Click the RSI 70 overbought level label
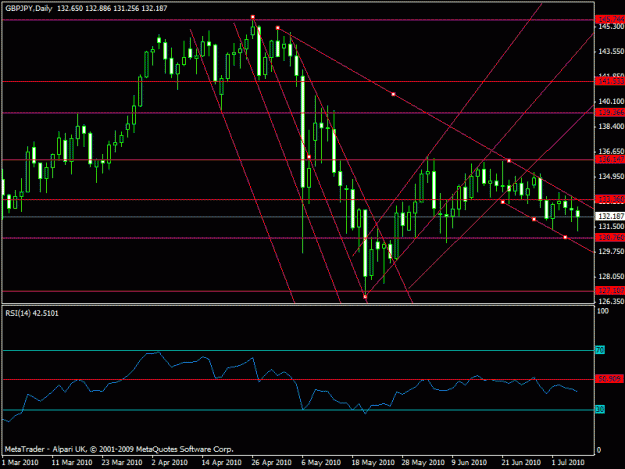625x469 pixels. (x=600, y=350)
